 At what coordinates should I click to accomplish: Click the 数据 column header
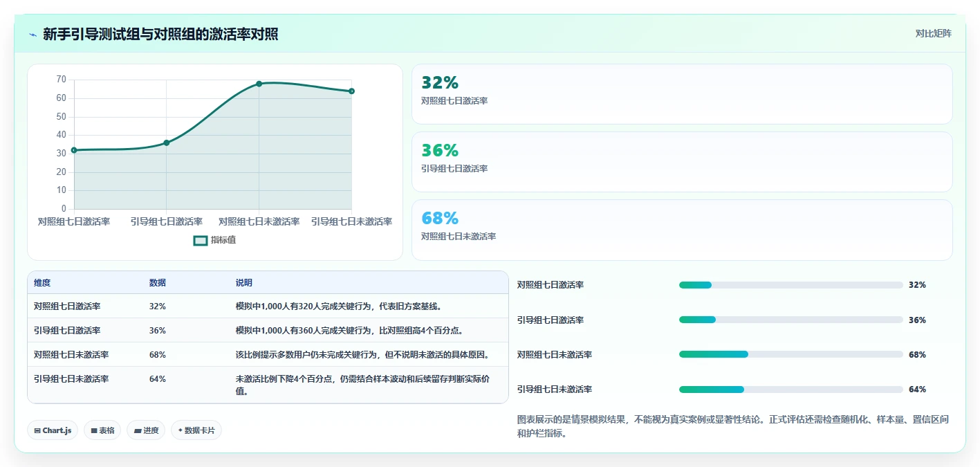pyautogui.click(x=158, y=283)
